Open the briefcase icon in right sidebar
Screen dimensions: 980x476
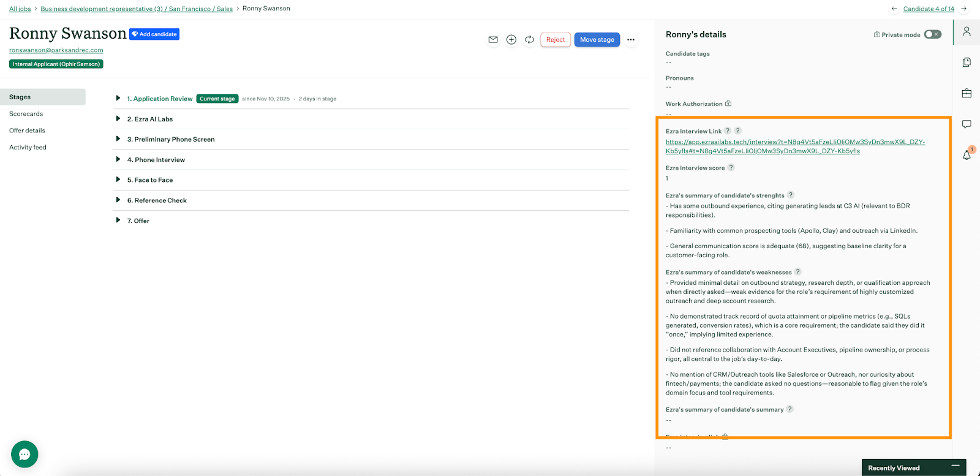(967, 93)
